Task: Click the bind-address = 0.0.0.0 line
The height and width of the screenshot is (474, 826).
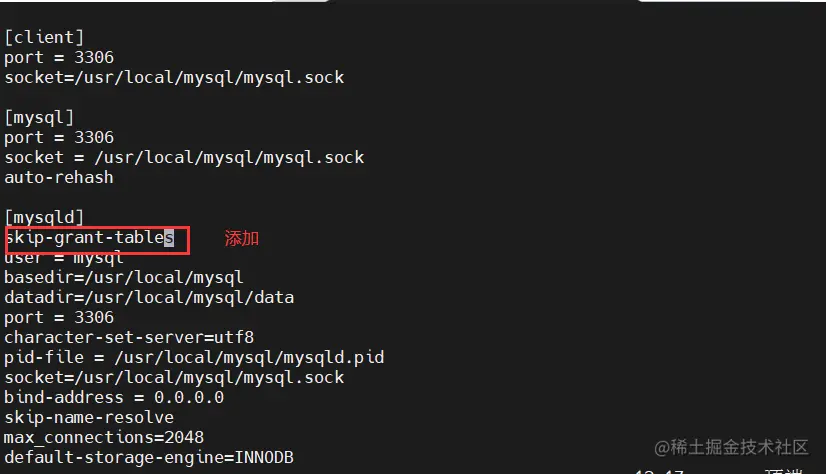Action: (114, 397)
